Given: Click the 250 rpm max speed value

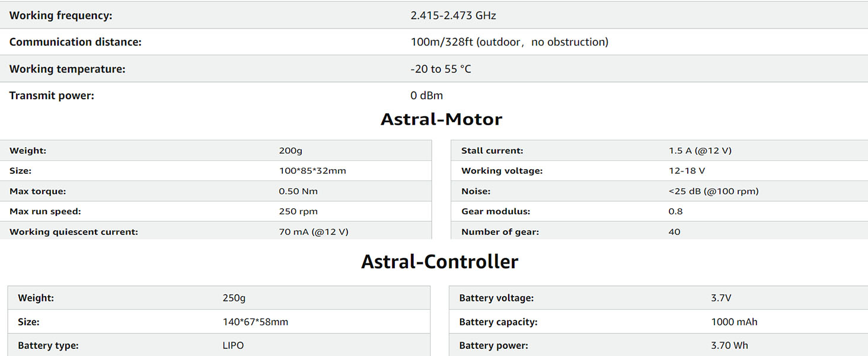Looking at the screenshot, I should 298,211.
